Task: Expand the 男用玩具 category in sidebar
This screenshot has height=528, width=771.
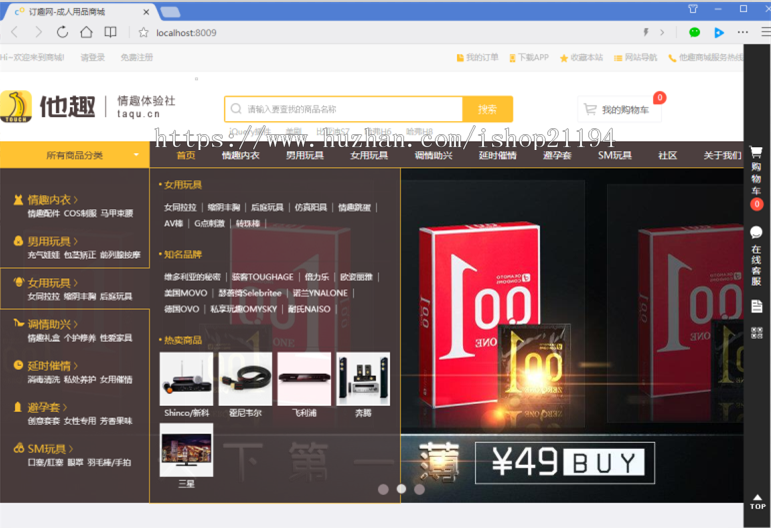Action: tap(53, 241)
